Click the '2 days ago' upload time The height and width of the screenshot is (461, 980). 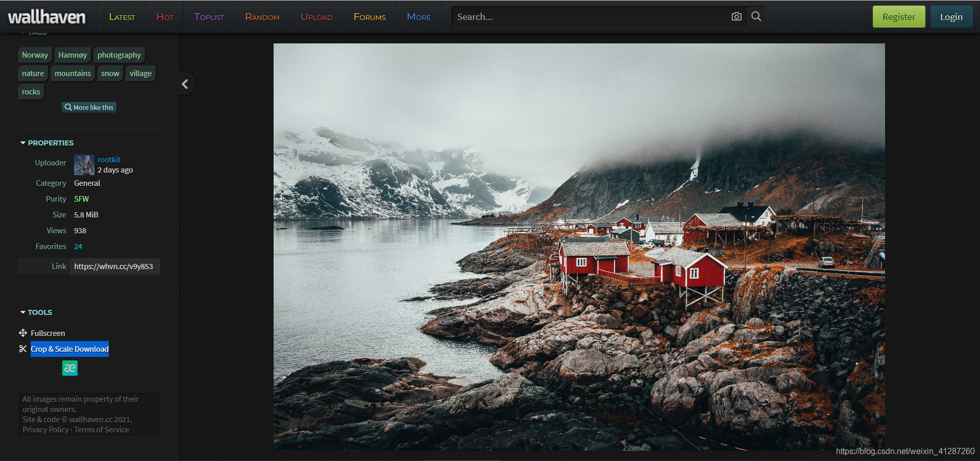(x=115, y=170)
